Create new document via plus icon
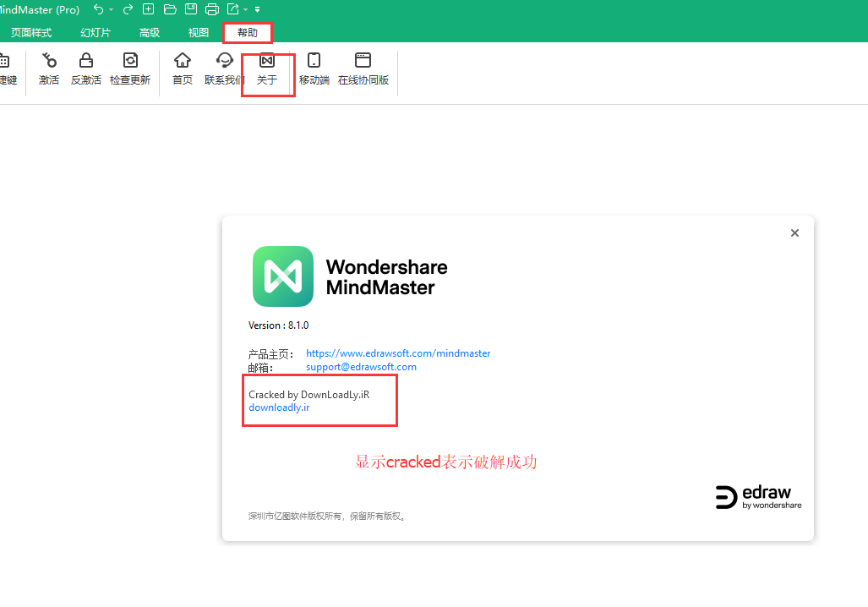 coord(149,8)
